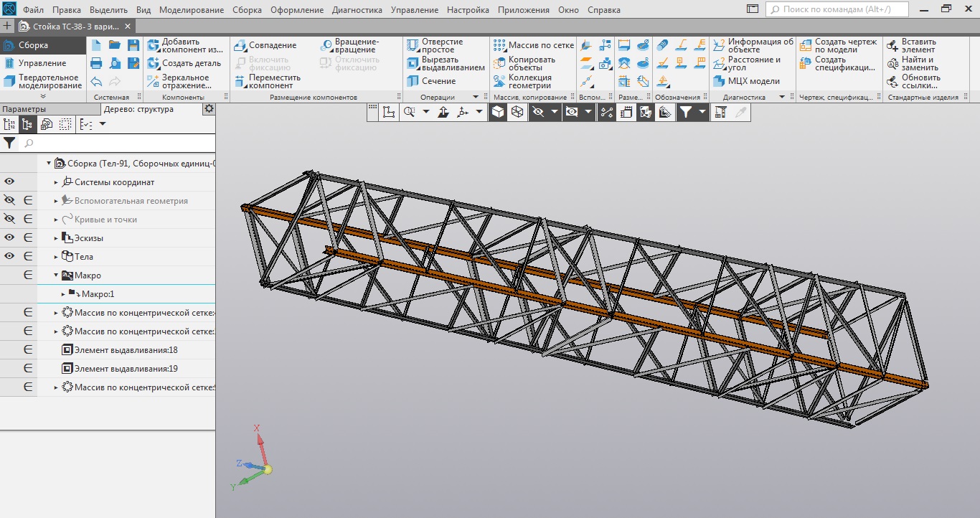Toggle hidden eye for Кривые и точки
Image resolution: width=980 pixels, height=518 pixels.
click(x=9, y=219)
